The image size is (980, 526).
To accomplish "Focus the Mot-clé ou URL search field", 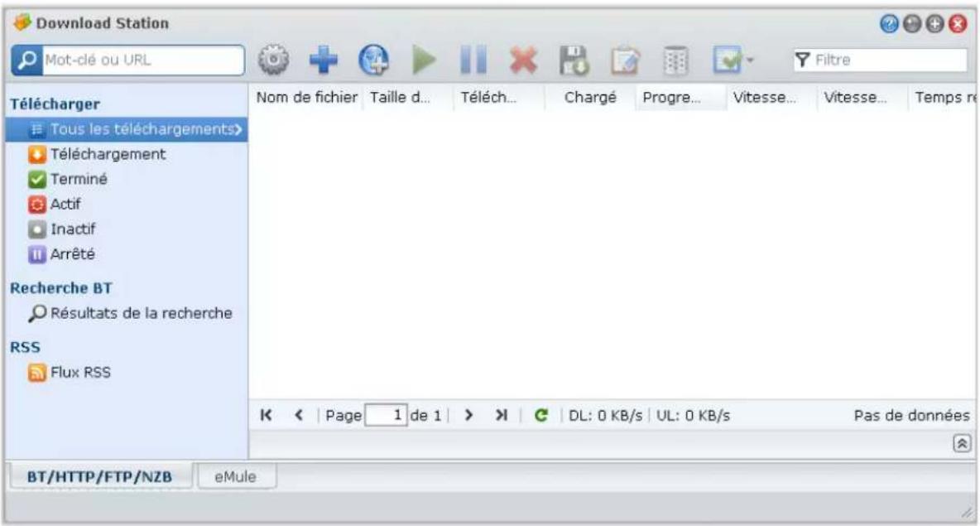I will 143,60.
